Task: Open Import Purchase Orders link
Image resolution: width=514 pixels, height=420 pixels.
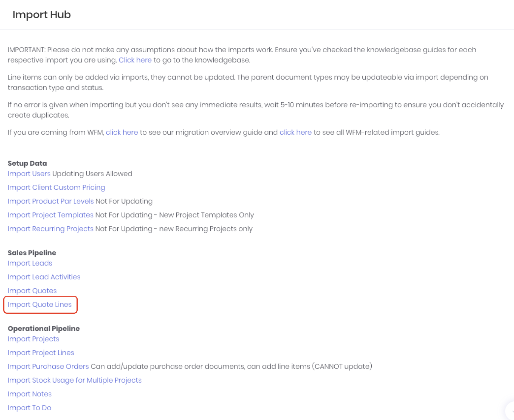Action: pyautogui.click(x=48, y=366)
